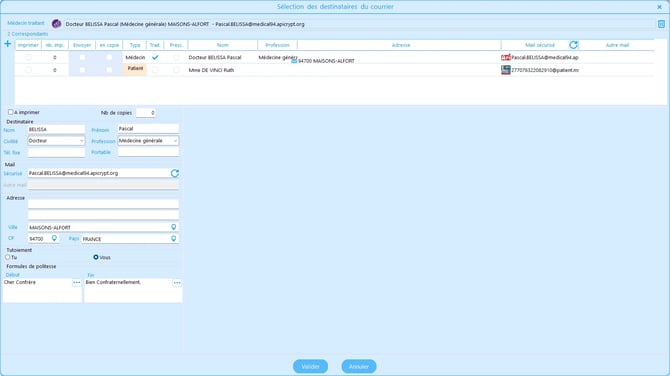
Task: Click the location pin in the Ville field
Action: (x=173, y=227)
